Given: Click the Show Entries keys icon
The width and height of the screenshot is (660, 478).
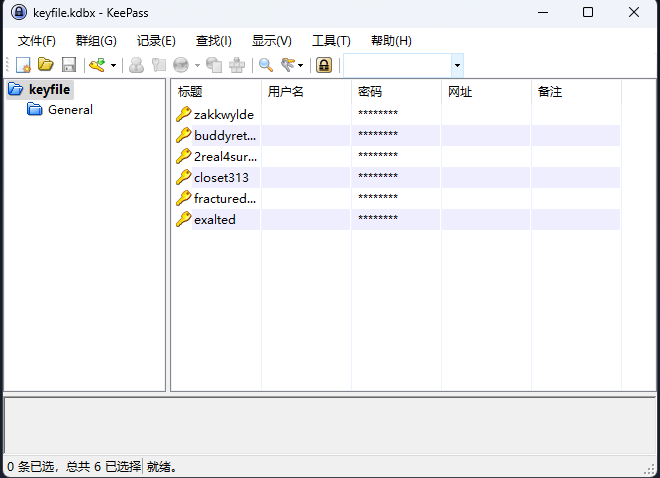Looking at the screenshot, I should 288,65.
